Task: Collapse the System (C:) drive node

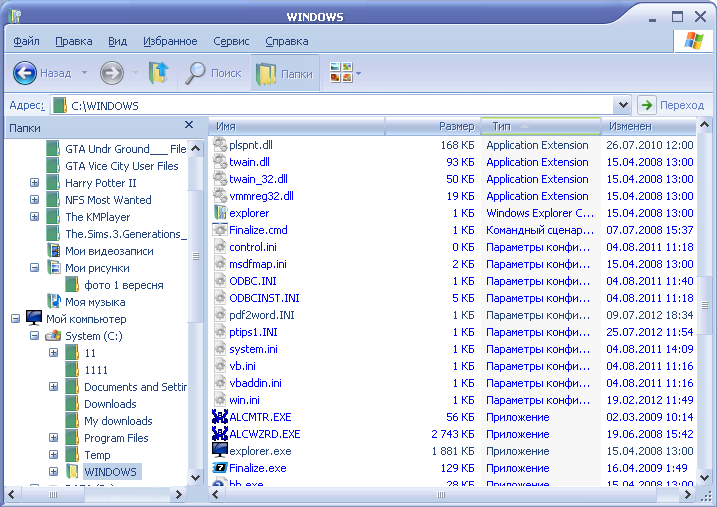Action: point(34,336)
